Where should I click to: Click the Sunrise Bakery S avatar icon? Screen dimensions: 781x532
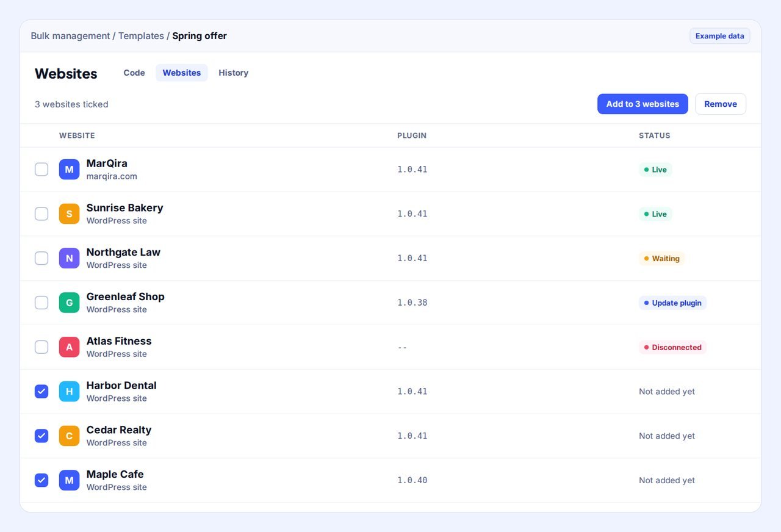69,214
